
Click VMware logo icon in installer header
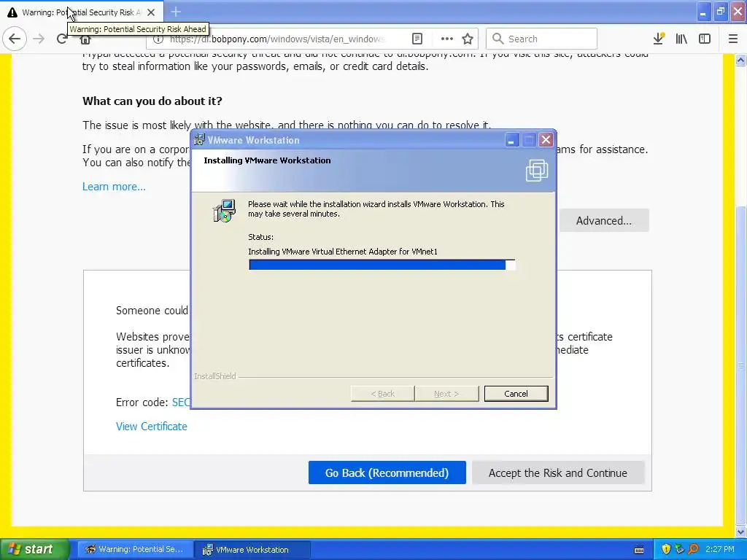pos(536,171)
